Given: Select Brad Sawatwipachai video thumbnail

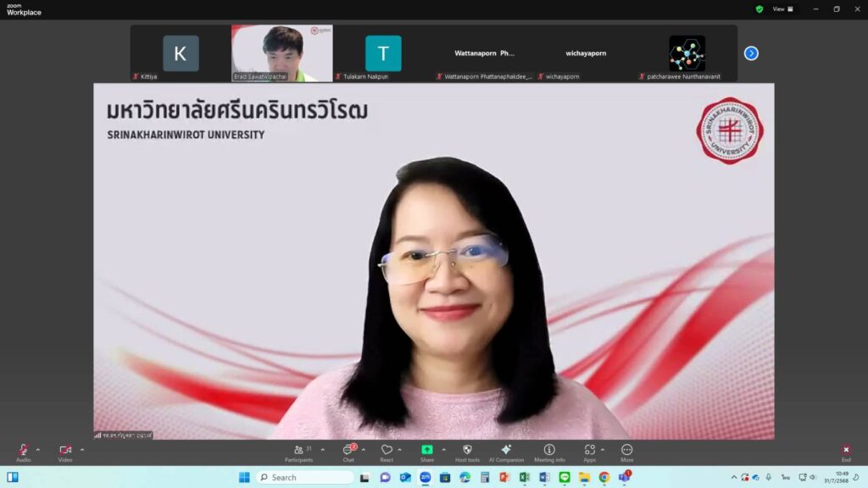Looking at the screenshot, I should click(x=282, y=53).
